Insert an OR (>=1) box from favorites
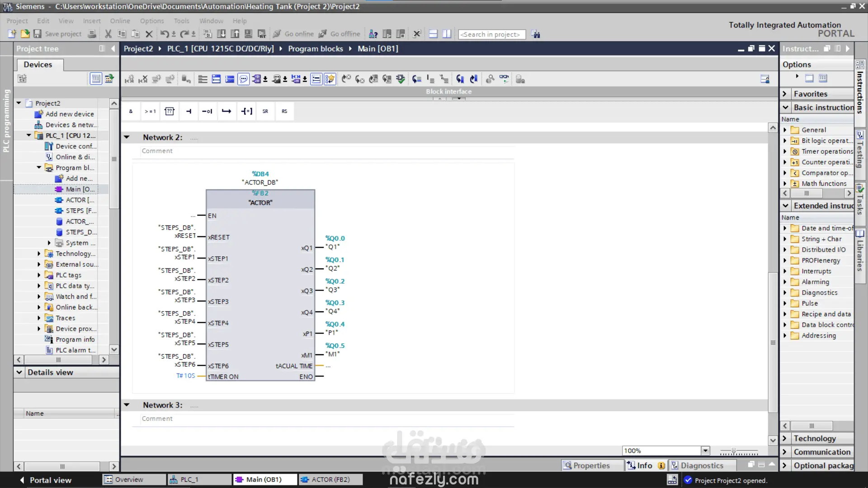Viewport: 868px width, 488px height. pyautogui.click(x=150, y=111)
